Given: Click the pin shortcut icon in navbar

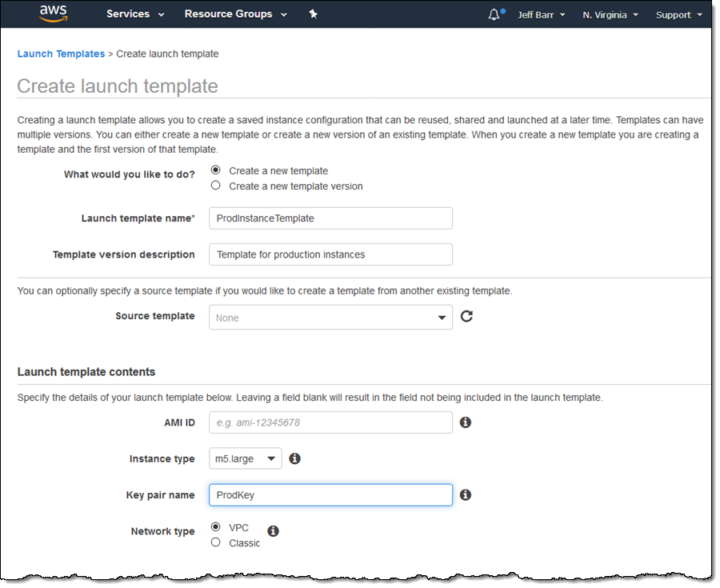Looking at the screenshot, I should pos(313,14).
